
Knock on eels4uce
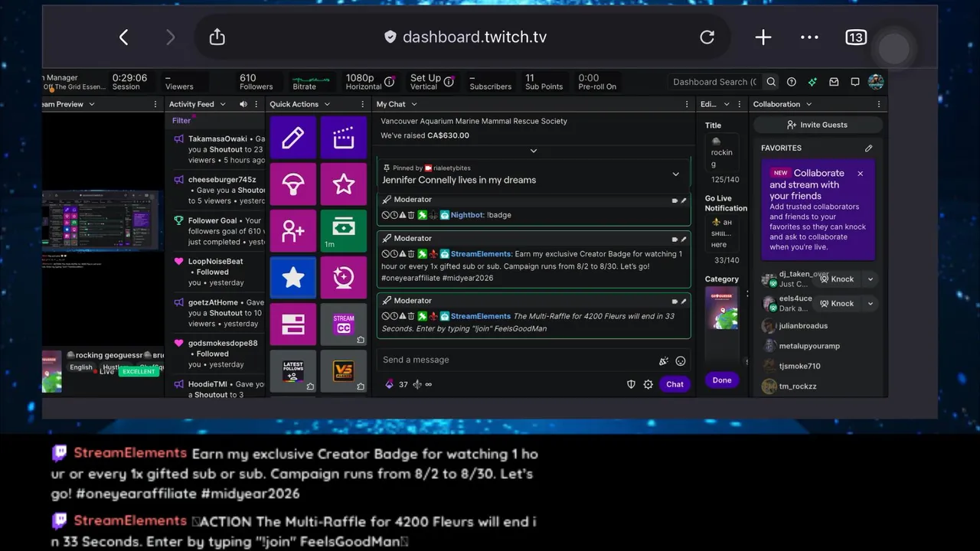point(836,304)
